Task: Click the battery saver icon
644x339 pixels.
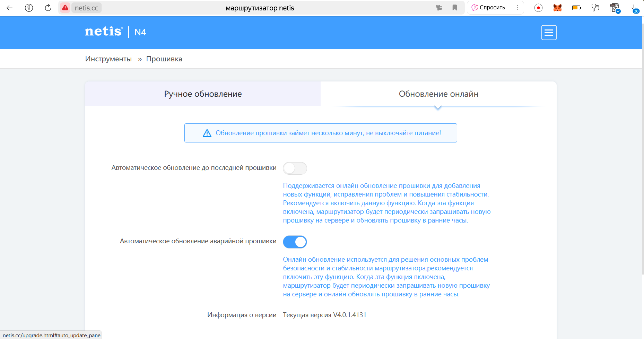Action: tap(576, 8)
